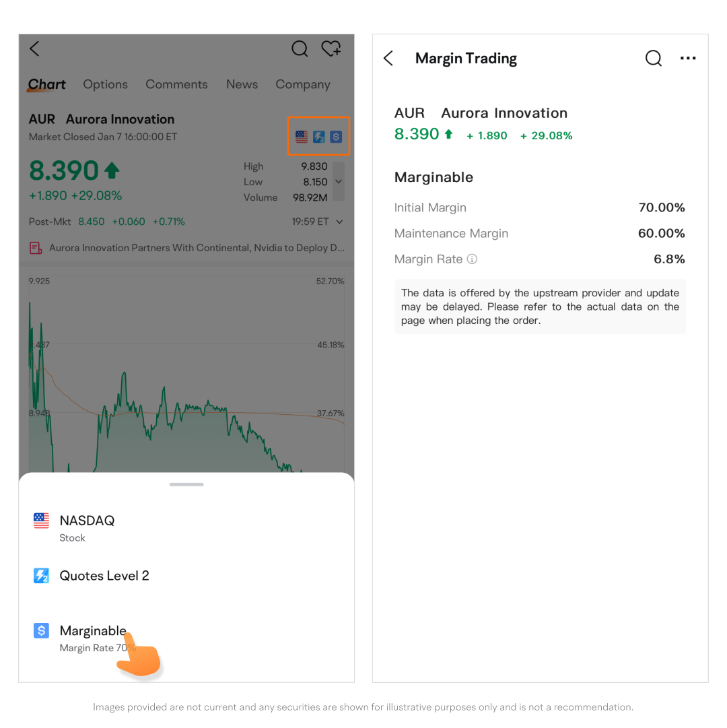This screenshot has width=727, height=728.
Task: Expand the post-market time dropdown
Action: point(340,222)
